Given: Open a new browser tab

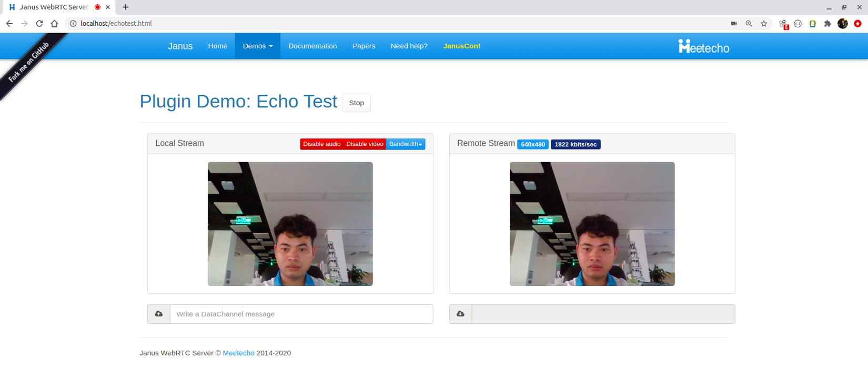Looking at the screenshot, I should (x=125, y=7).
